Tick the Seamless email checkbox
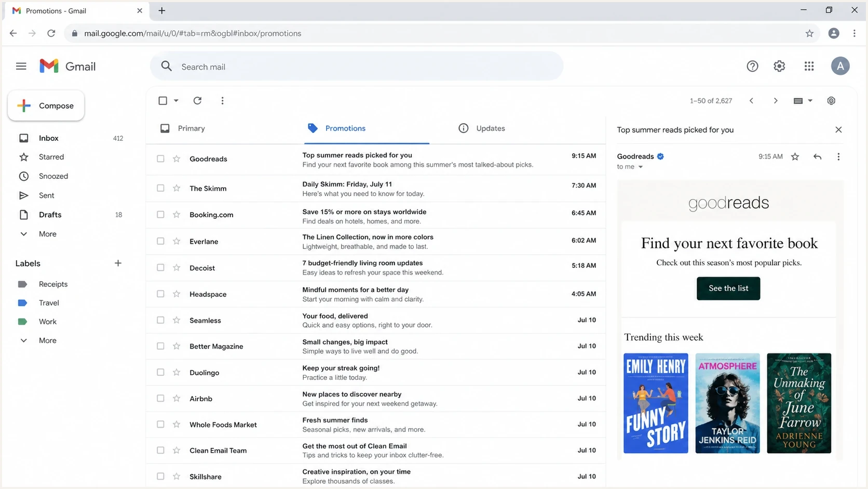The height and width of the screenshot is (489, 868). (160, 320)
